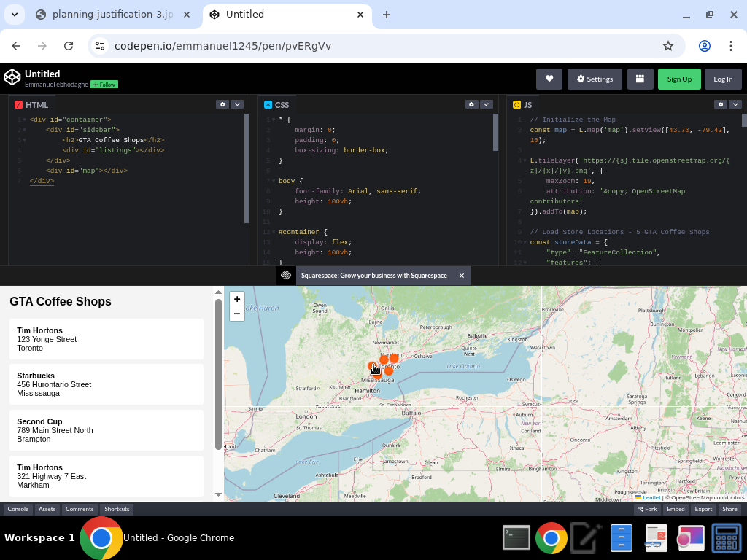Viewport: 747px width, 560px height.
Task: Expand the HTML panel dropdown arrow
Action: 237,104
